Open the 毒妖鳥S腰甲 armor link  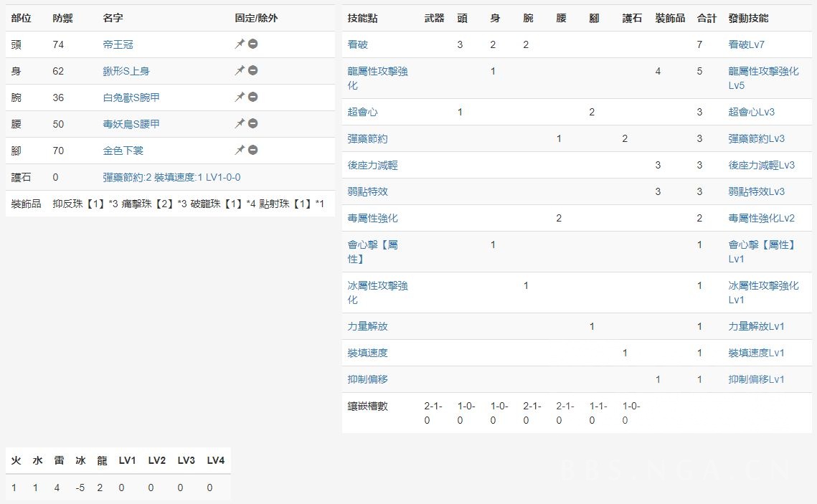[131, 125]
